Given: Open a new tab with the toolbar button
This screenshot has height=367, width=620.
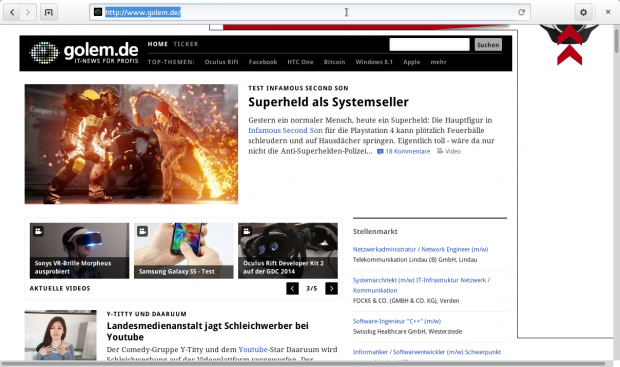Looking at the screenshot, I should (x=49, y=12).
